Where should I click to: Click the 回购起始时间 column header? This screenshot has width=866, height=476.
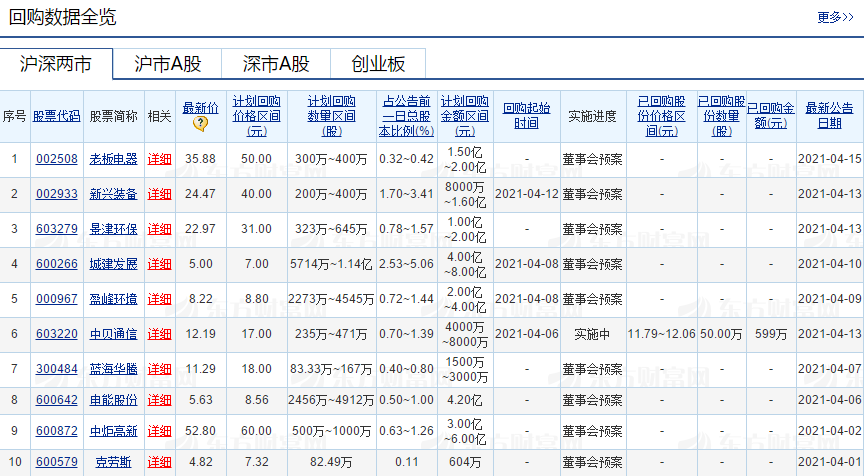[x=526, y=116]
